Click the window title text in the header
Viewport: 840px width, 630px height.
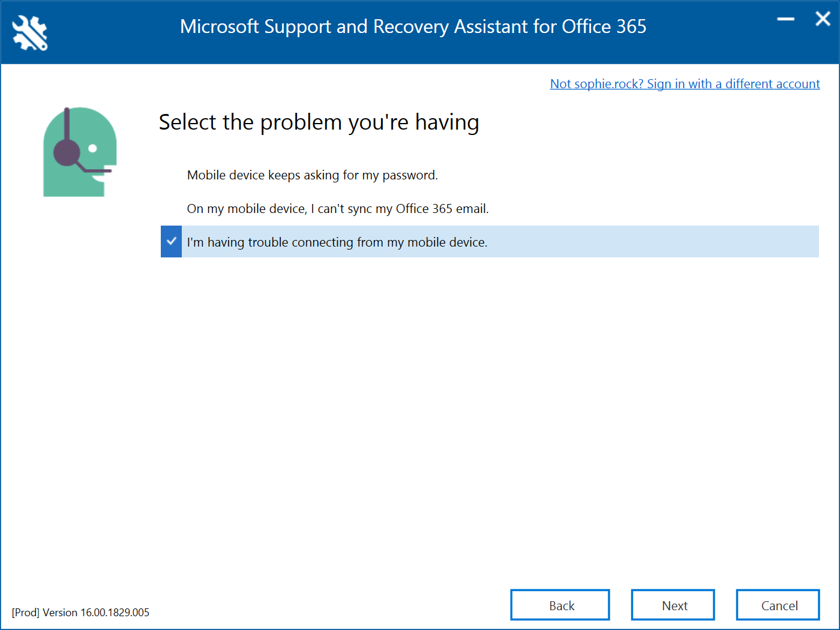[413, 26]
